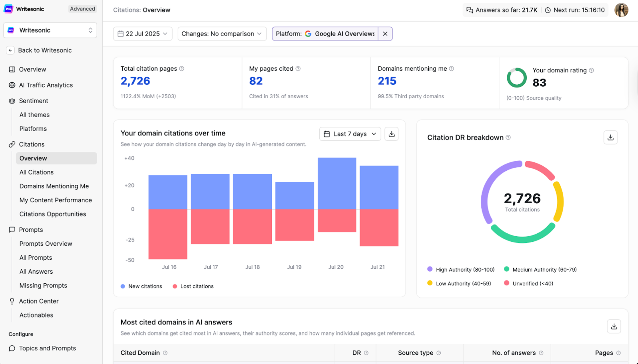Download the Most cited domains table
The height and width of the screenshot is (364, 638).
click(x=614, y=326)
